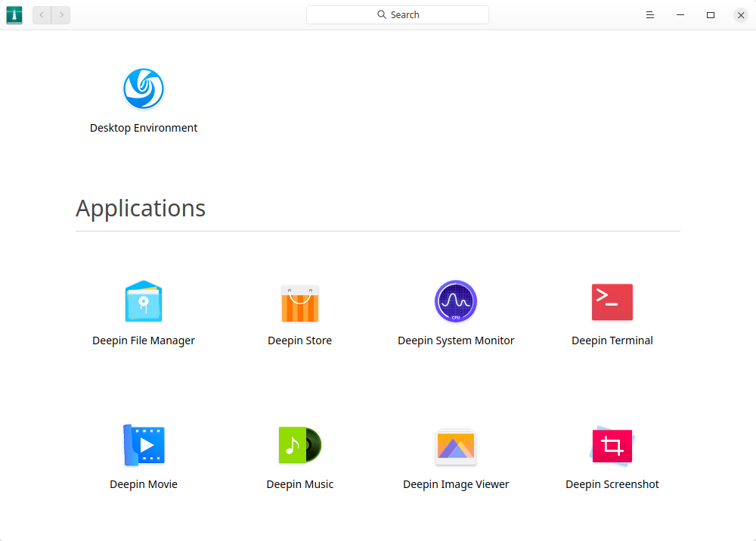Click the Deepin Screenshot label
This screenshot has width=756, height=541.
(x=612, y=484)
